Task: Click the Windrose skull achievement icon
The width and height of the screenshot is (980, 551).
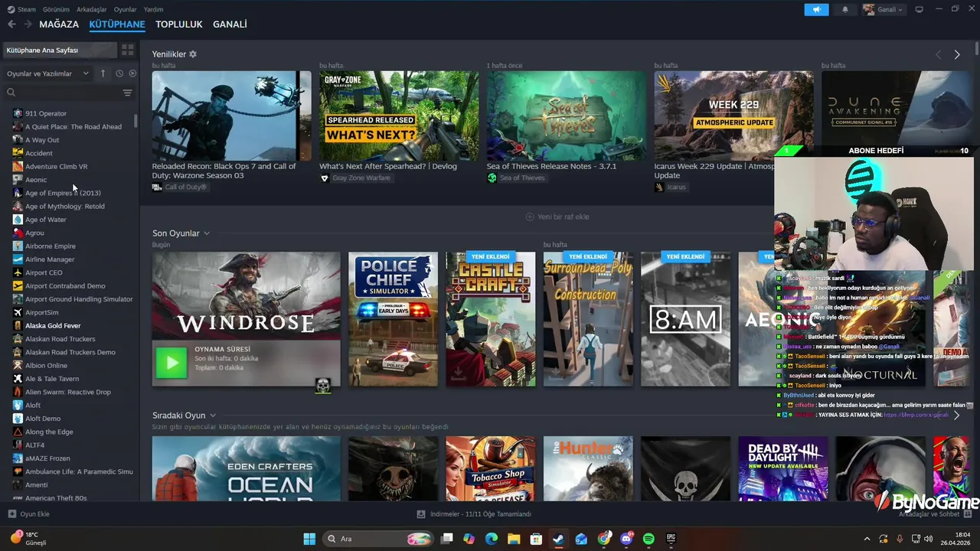Action: pos(323,385)
